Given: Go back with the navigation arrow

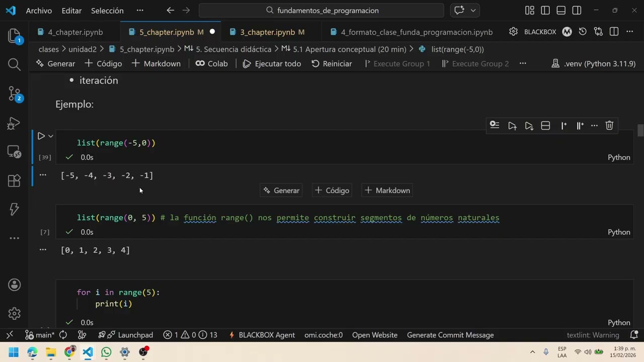Looking at the screenshot, I should 170,10.
